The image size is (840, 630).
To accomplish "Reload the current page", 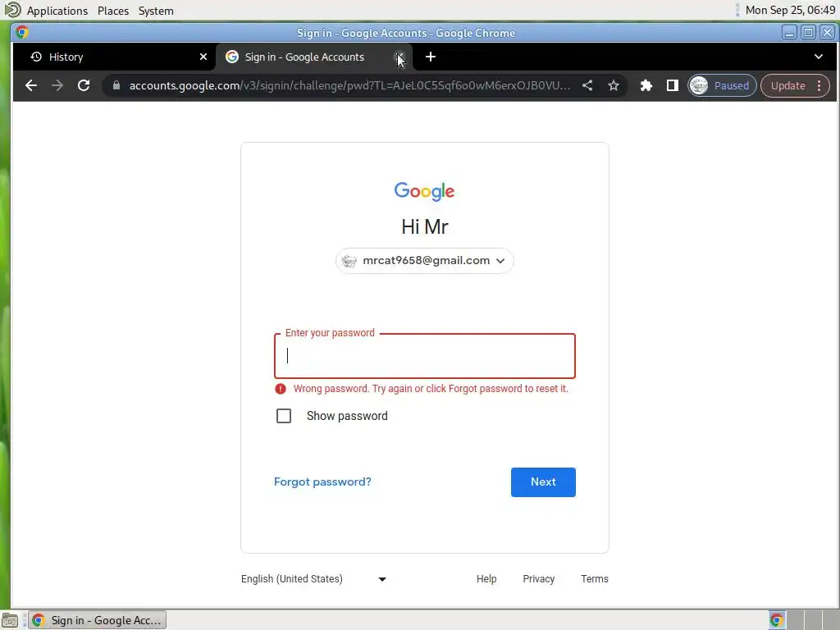I will click(84, 85).
